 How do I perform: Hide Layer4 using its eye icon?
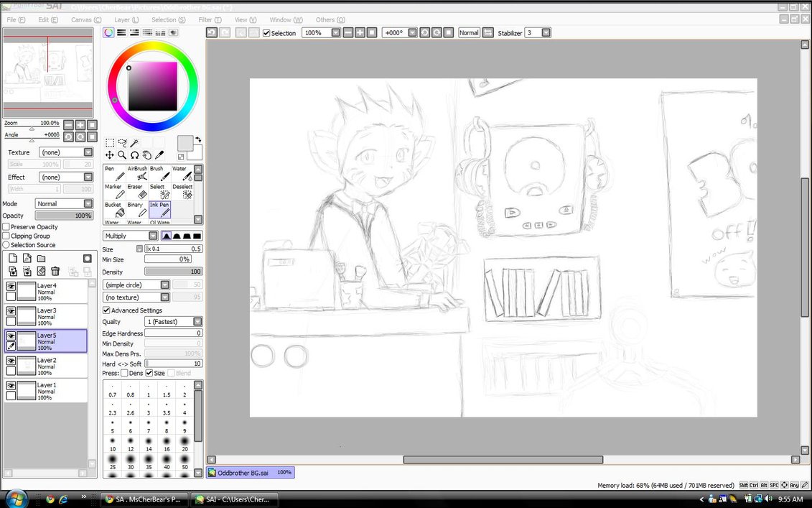(11, 286)
